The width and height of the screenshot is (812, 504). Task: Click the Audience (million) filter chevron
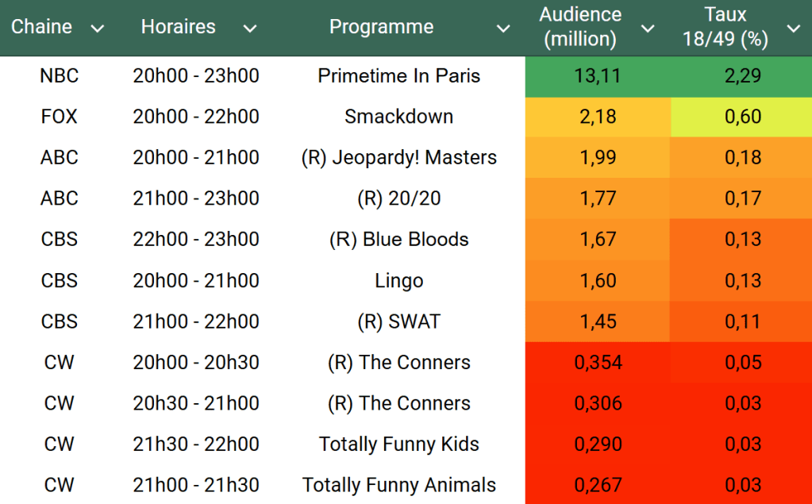click(648, 29)
